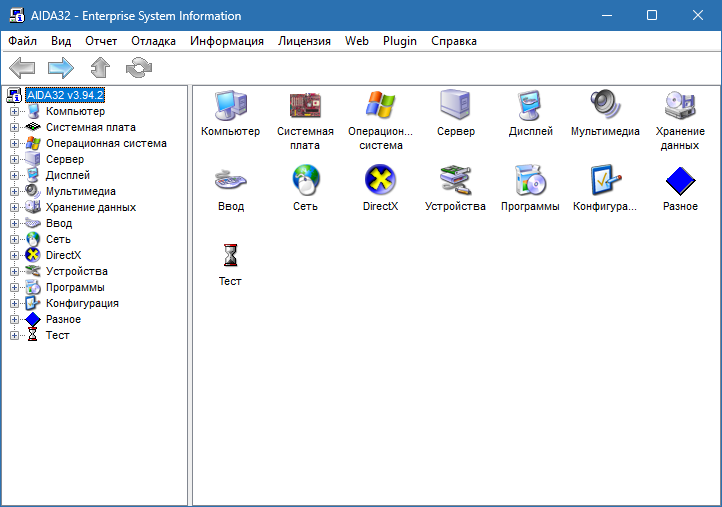Image resolution: width=722 pixels, height=507 pixels.
Task: Open the Информация menu
Action: pos(227,41)
